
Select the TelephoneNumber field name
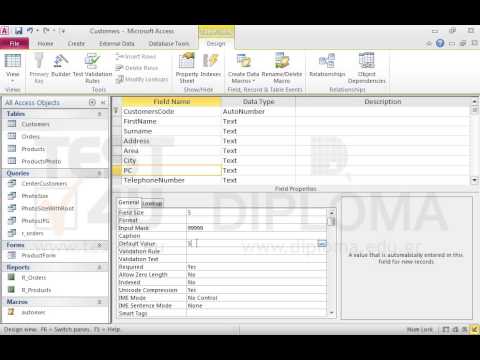[154, 180]
